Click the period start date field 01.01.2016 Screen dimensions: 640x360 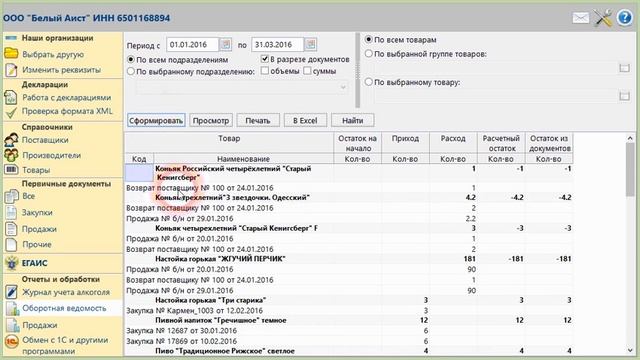193,44
